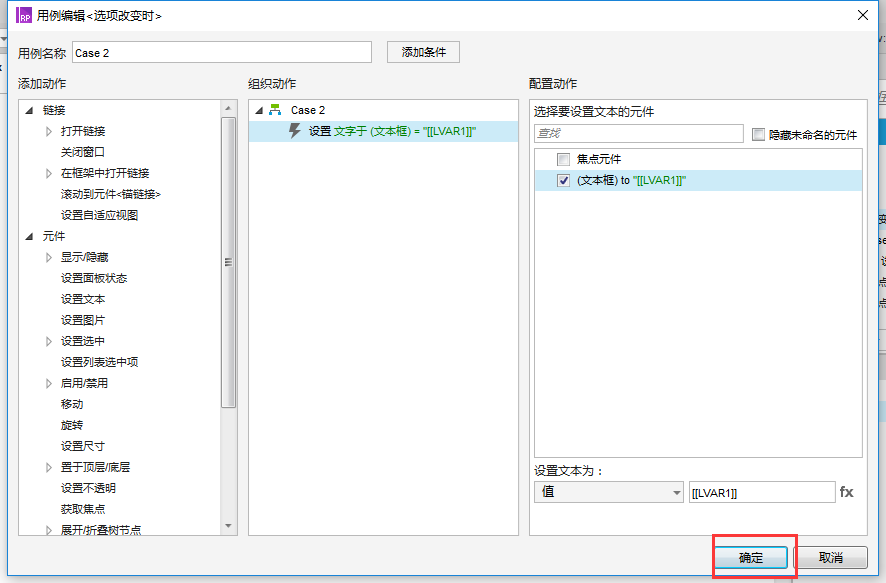
Task: Click the 设置选中 label
Action: tap(82, 341)
